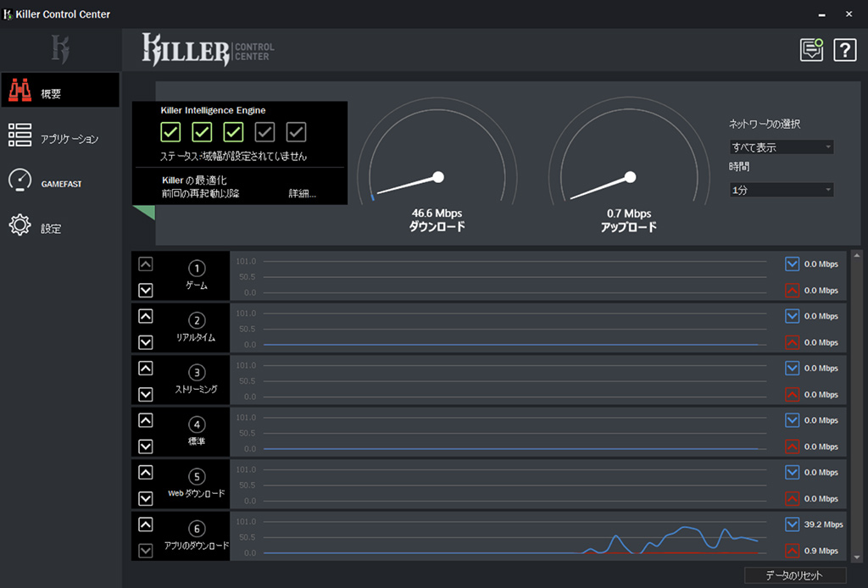Toggle red upload icon for ストリーミング

pos(793,394)
